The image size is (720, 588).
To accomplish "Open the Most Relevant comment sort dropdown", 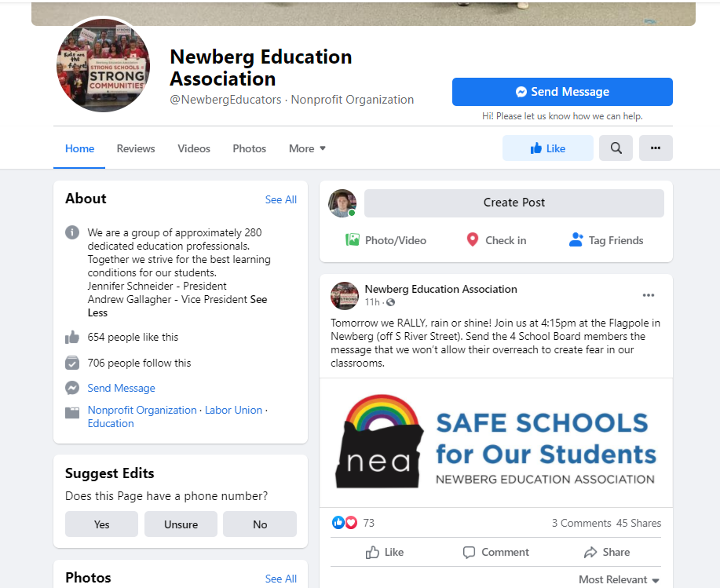I will pyautogui.click(x=619, y=579).
